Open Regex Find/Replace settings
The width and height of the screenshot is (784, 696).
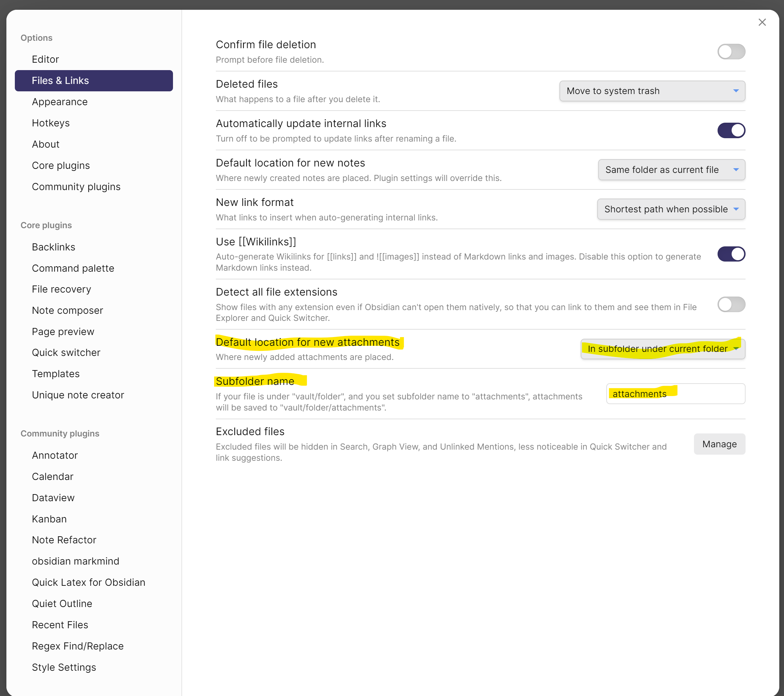[x=78, y=646]
